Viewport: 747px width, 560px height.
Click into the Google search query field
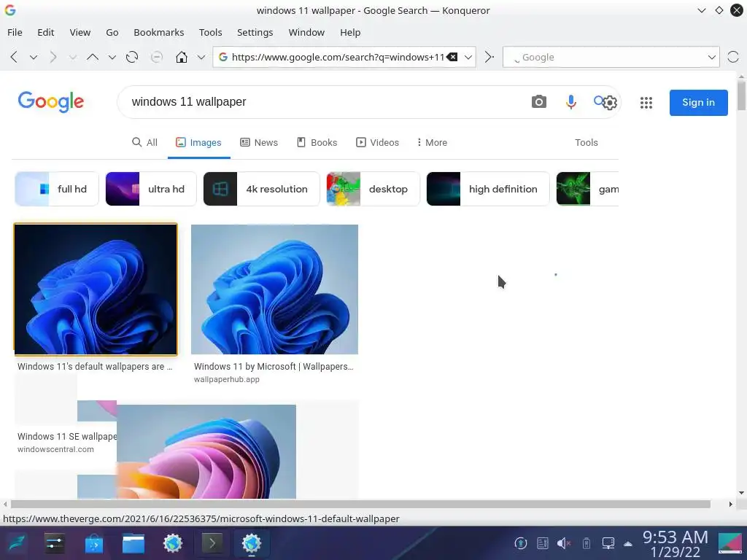click(324, 102)
